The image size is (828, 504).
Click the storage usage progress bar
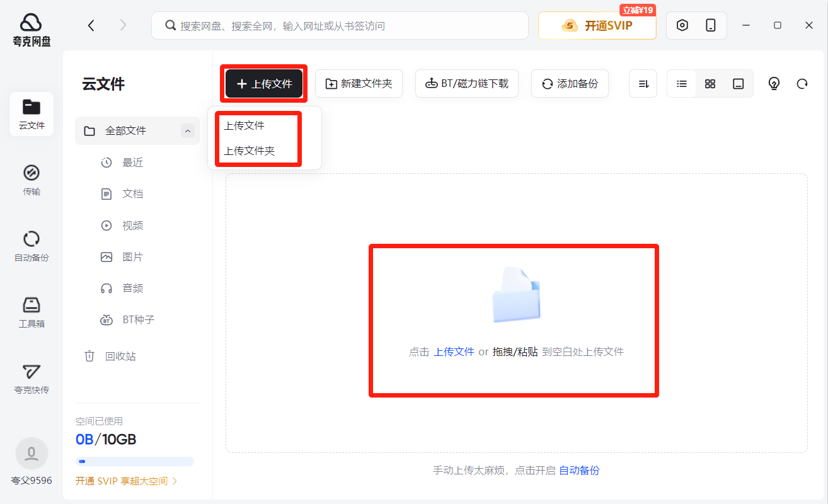click(x=135, y=461)
